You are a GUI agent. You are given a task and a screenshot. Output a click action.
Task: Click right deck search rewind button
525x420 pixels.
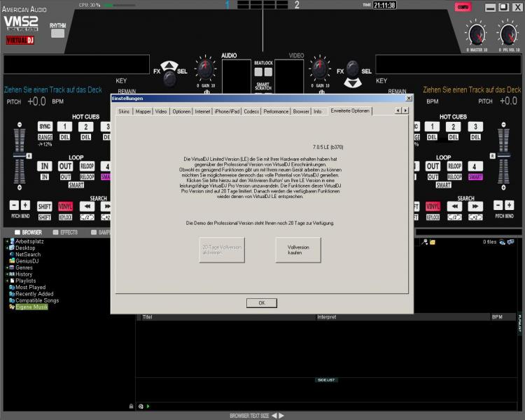[454, 206]
